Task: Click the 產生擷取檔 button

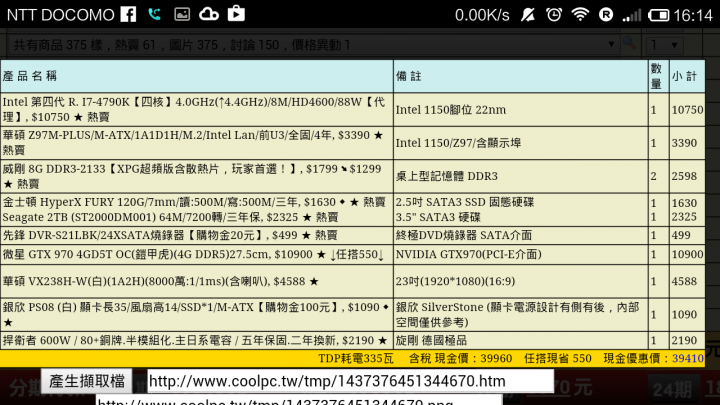Action: coord(87,381)
